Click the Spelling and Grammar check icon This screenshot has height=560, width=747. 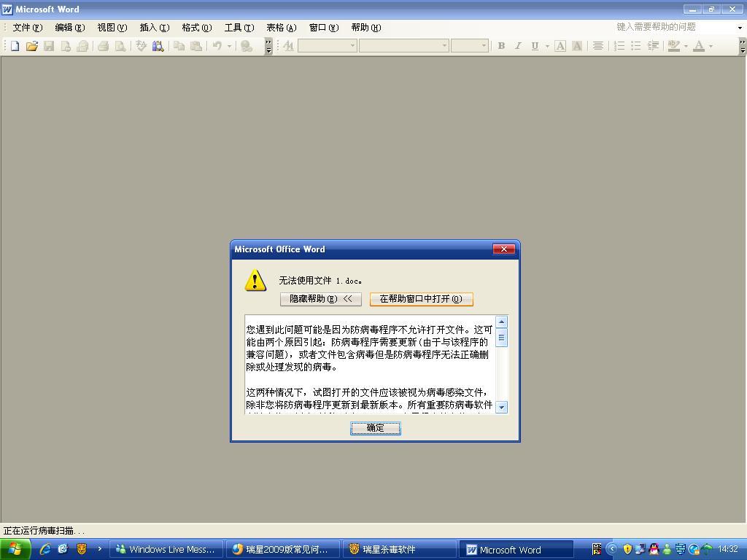pyautogui.click(x=141, y=46)
